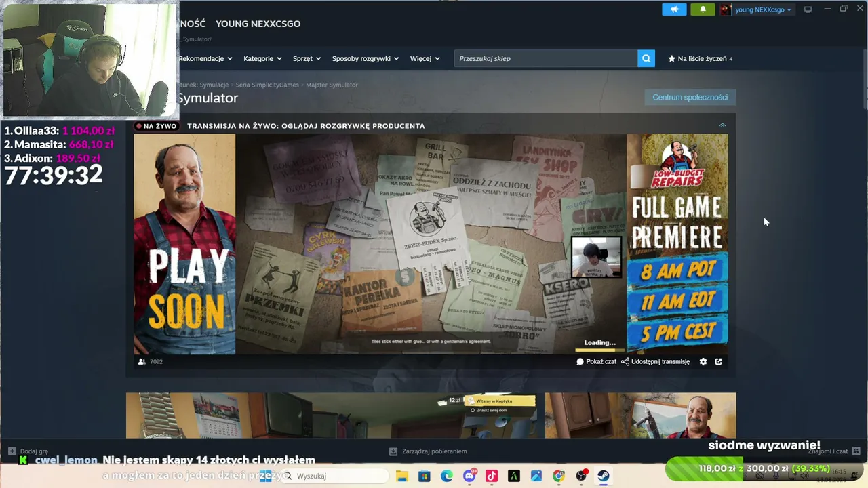Launch Google Chrome from the taskbar
The height and width of the screenshot is (488, 868).
558,476
